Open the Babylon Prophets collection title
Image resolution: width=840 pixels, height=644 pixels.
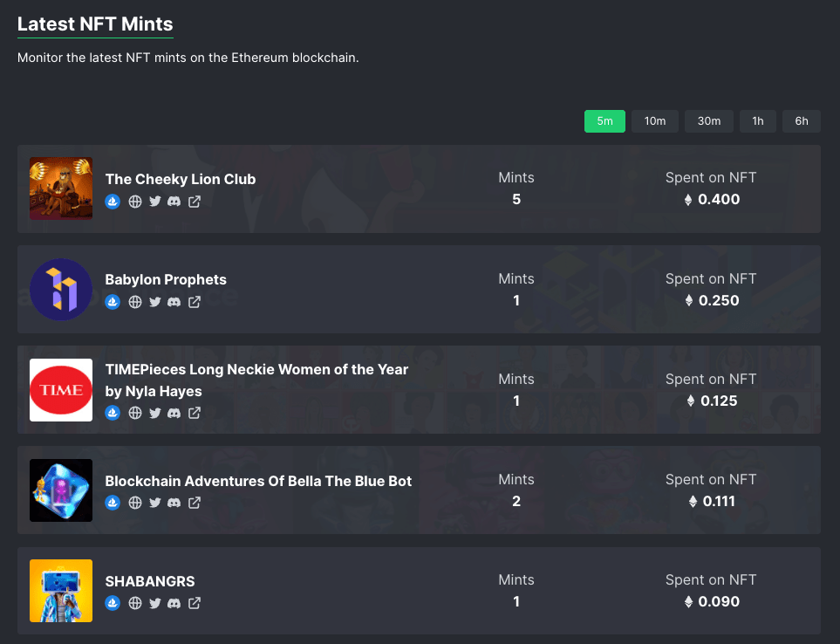coord(166,279)
